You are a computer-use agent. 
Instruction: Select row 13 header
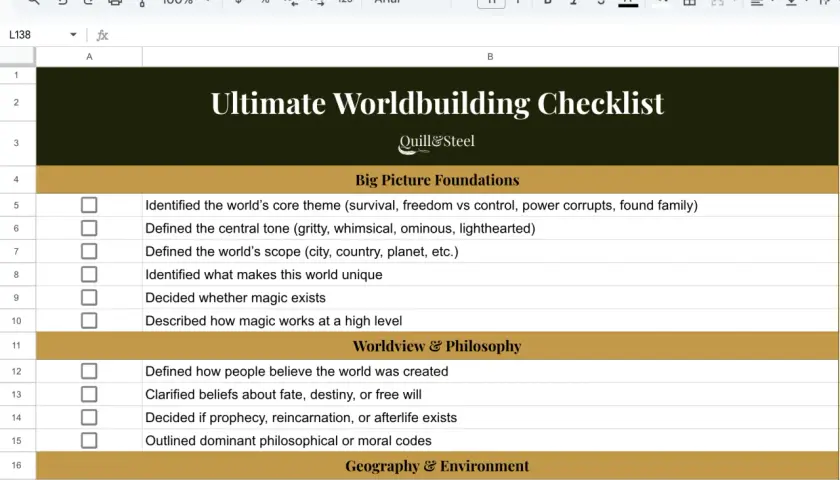[17, 394]
